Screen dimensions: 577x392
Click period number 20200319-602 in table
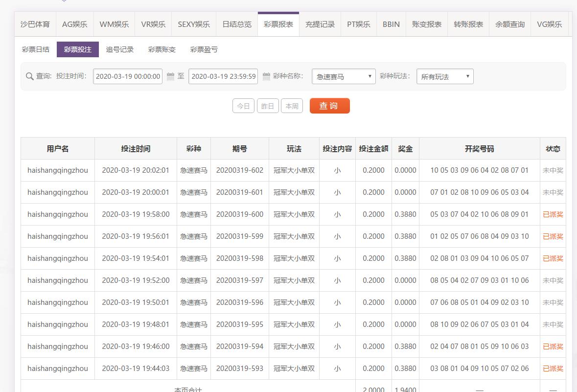(x=240, y=170)
